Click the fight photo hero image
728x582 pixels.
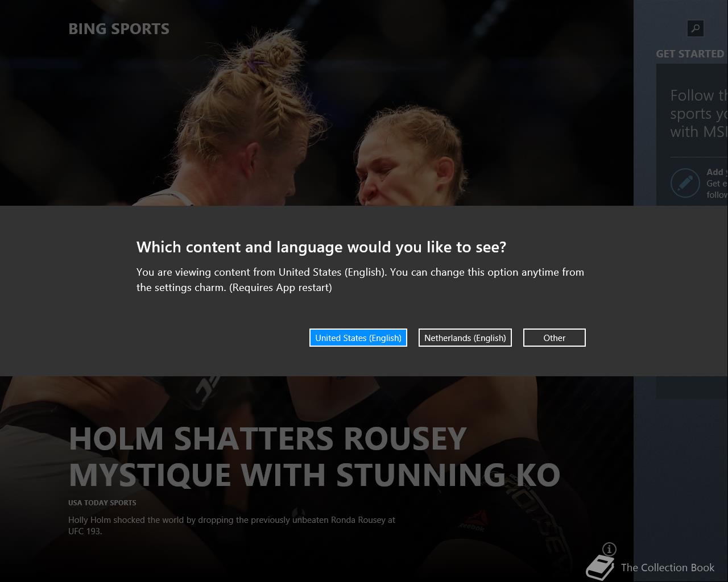(x=316, y=102)
